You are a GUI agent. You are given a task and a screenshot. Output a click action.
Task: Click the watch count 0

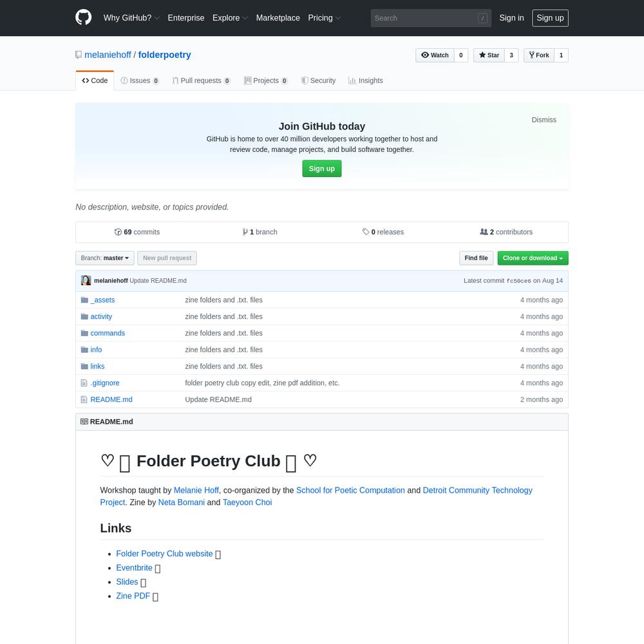point(461,55)
